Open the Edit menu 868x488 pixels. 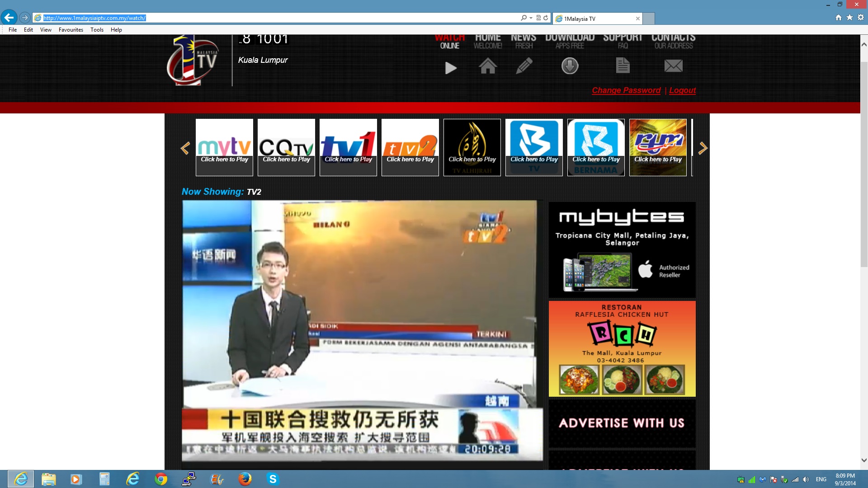[x=28, y=30]
